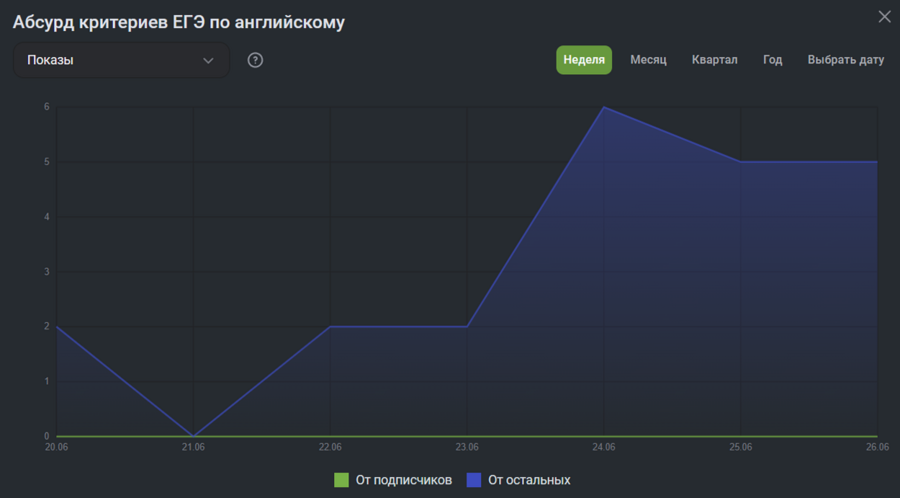The image size is (900, 498).
Task: Click the blue data point at 22.06
Action: coord(330,326)
